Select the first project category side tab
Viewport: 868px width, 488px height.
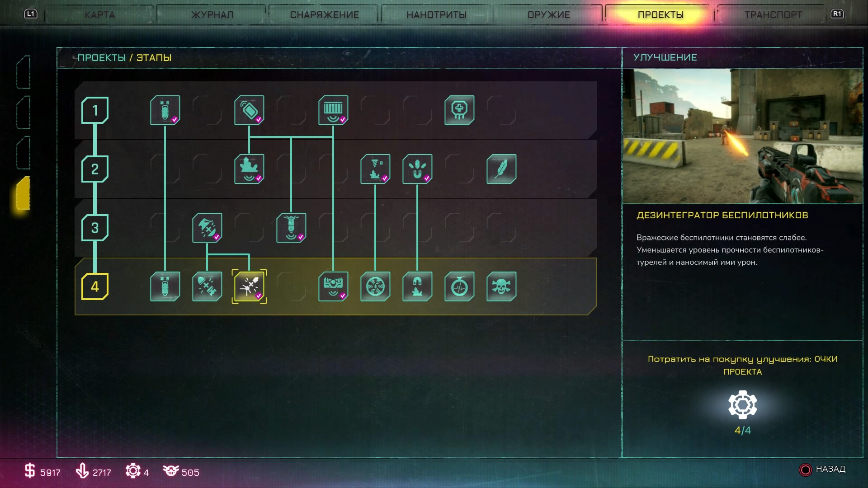point(24,72)
